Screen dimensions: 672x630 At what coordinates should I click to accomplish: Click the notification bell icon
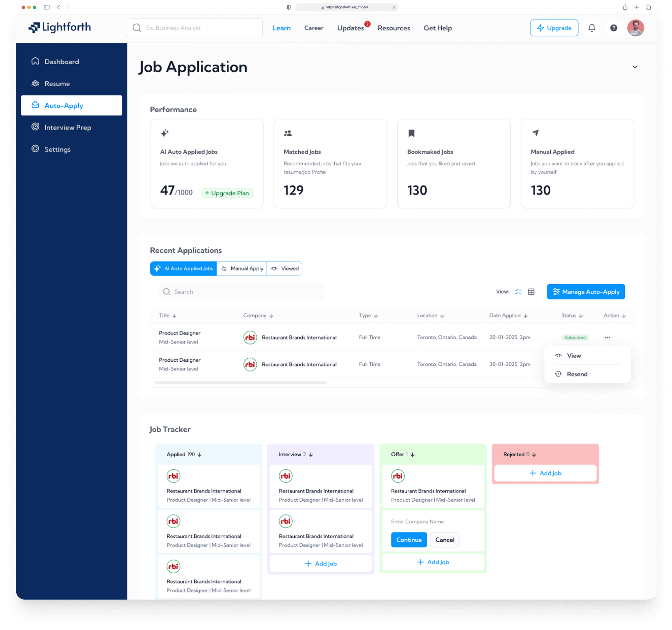(x=592, y=28)
